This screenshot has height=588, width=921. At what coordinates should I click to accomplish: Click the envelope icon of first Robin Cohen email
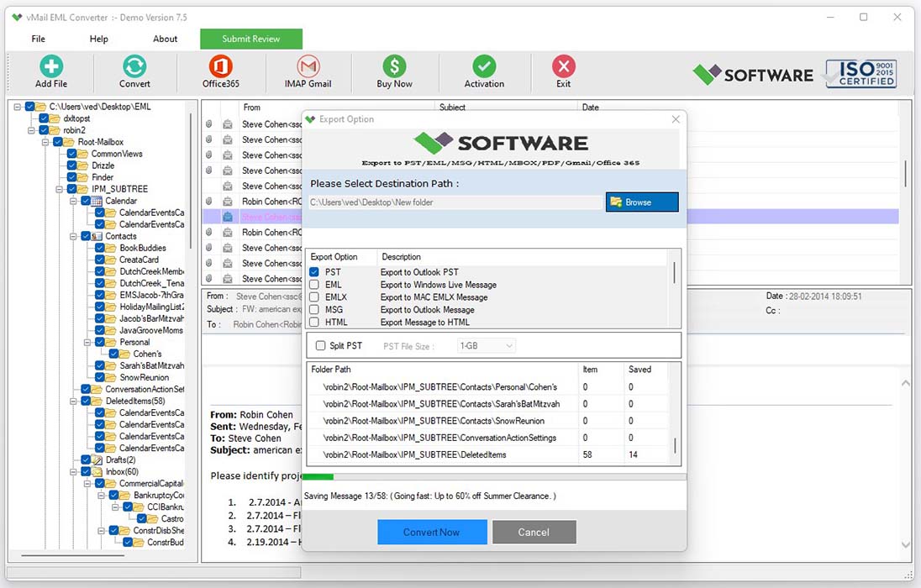(x=228, y=202)
